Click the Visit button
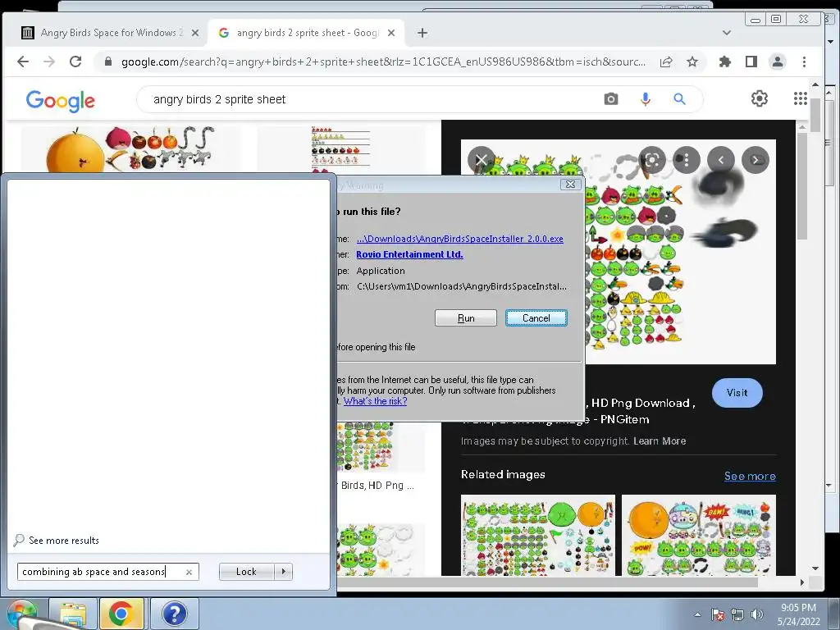Image resolution: width=840 pixels, height=630 pixels. point(737,393)
